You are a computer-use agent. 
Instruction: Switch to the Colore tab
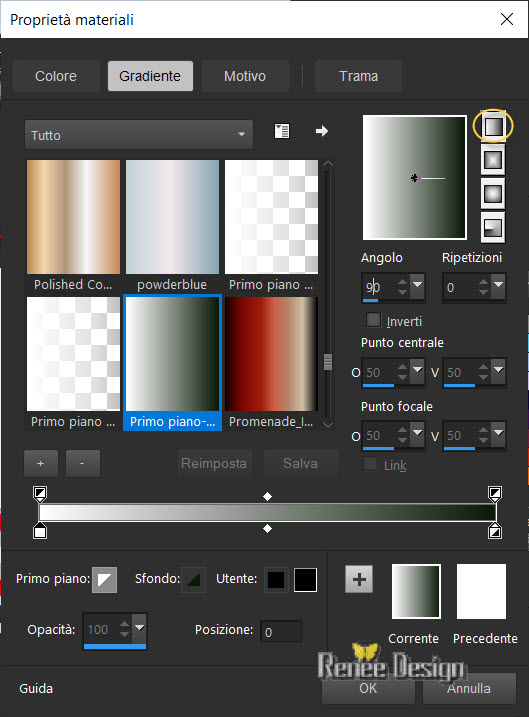click(x=56, y=76)
